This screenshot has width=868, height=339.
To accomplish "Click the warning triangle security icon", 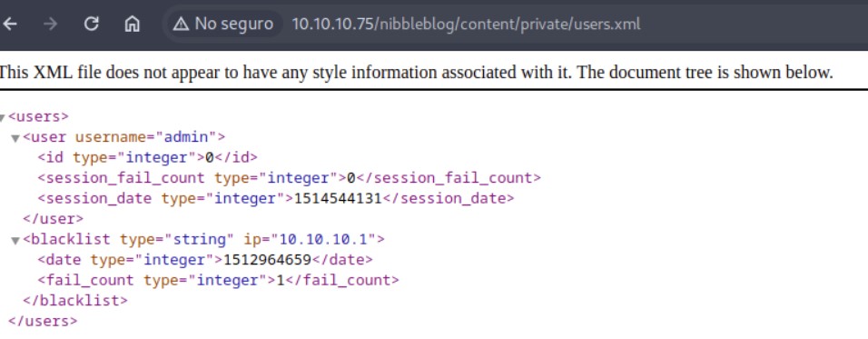I will point(181,24).
